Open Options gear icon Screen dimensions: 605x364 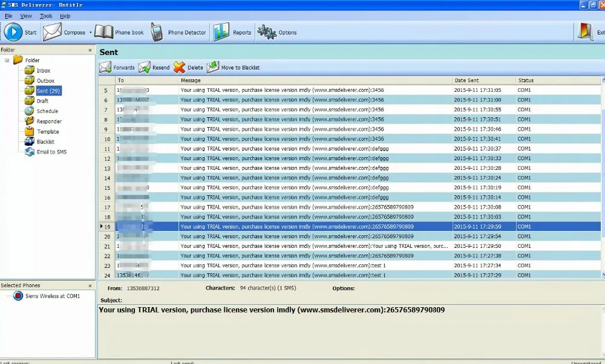coord(266,32)
